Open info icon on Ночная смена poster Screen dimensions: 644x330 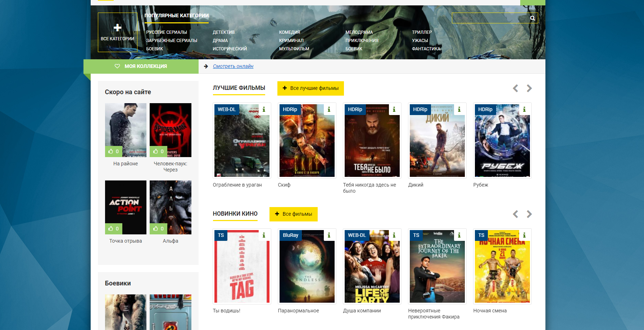click(524, 235)
